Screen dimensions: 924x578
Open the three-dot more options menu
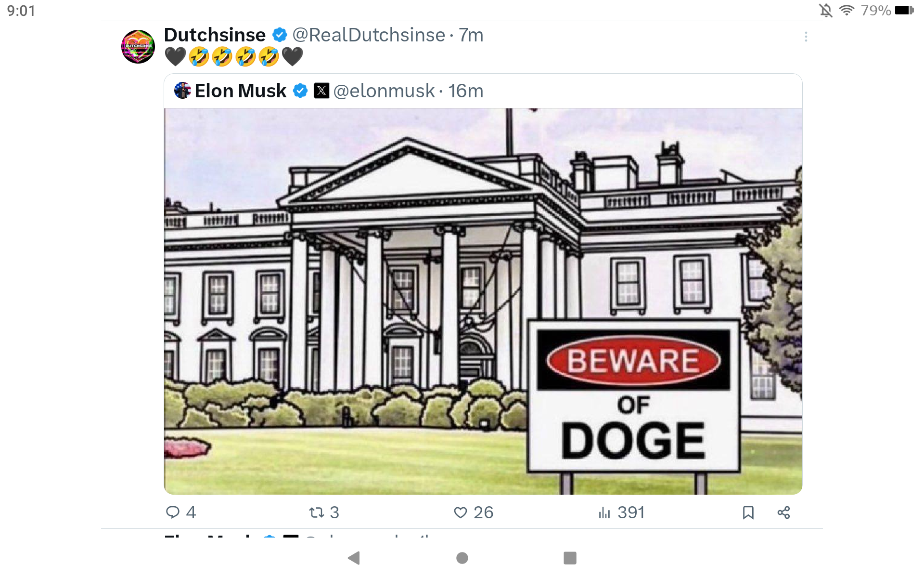[806, 37]
